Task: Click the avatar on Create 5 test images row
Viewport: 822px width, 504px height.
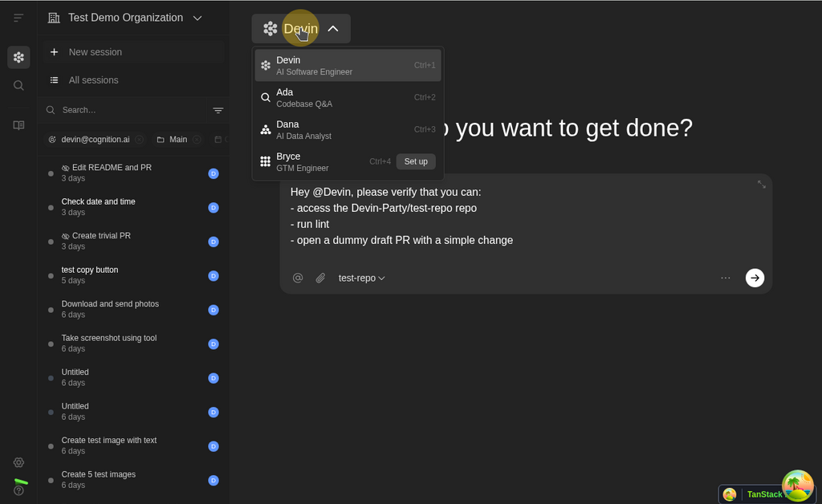Action: coord(214,480)
